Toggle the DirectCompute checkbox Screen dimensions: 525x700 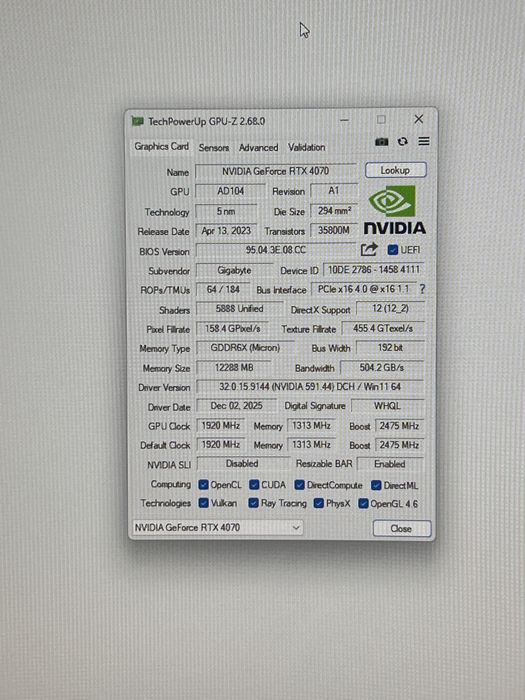pyautogui.click(x=300, y=485)
